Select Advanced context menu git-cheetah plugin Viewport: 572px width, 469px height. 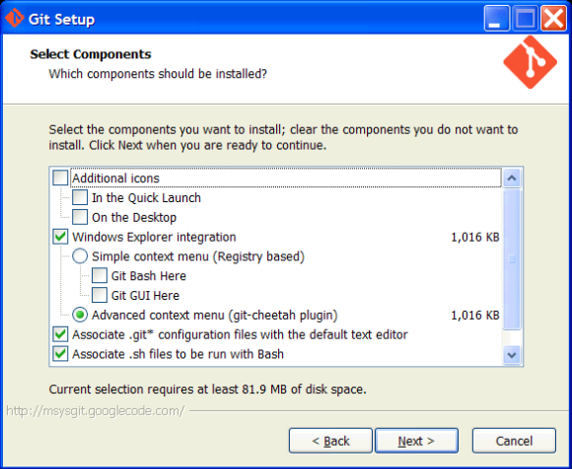point(80,315)
